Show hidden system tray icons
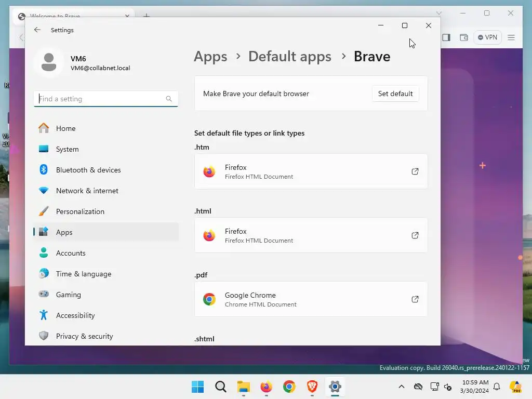 (x=402, y=387)
